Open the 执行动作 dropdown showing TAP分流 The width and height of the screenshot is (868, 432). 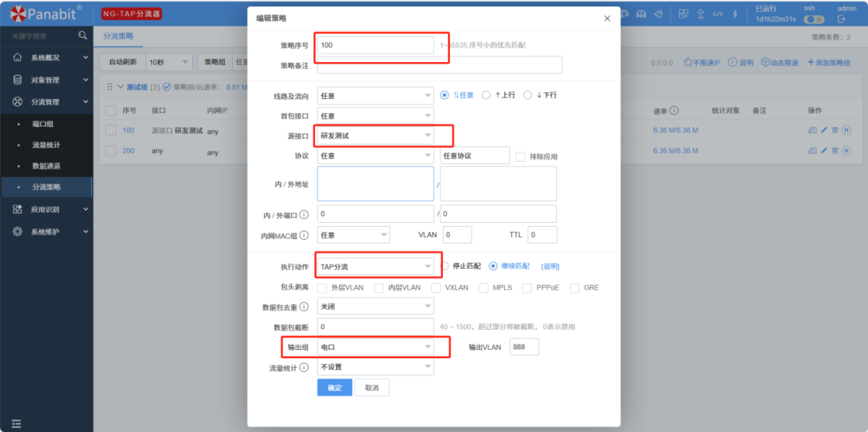click(x=375, y=266)
